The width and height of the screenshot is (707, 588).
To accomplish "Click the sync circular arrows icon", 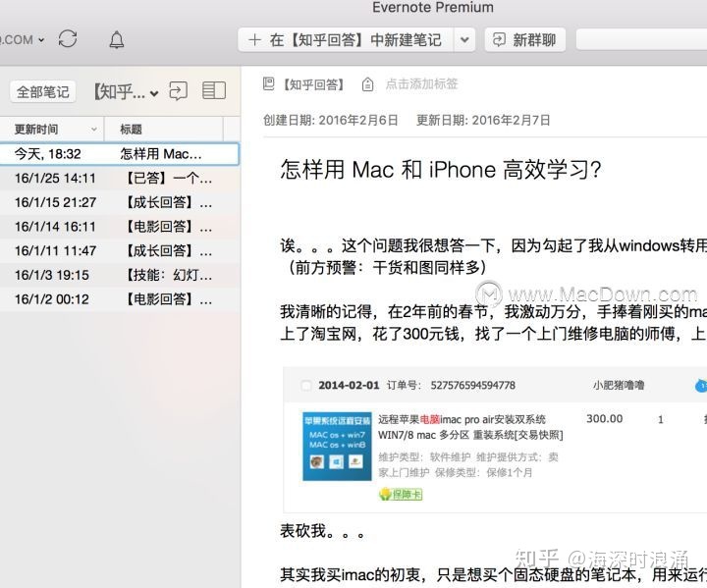I will [x=68, y=39].
